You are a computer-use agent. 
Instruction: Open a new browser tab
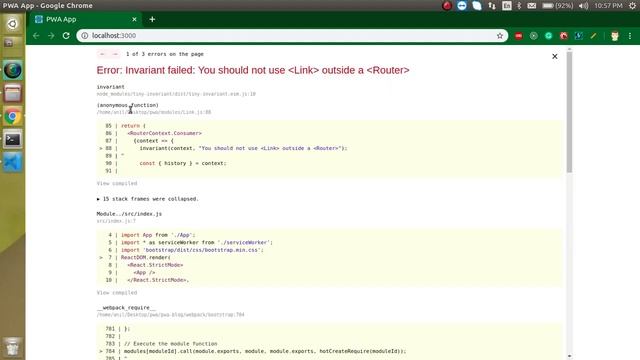tap(152, 19)
